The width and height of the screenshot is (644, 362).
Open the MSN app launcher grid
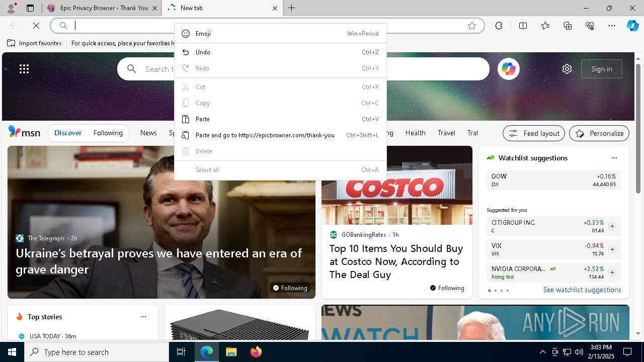pyautogui.click(x=24, y=69)
